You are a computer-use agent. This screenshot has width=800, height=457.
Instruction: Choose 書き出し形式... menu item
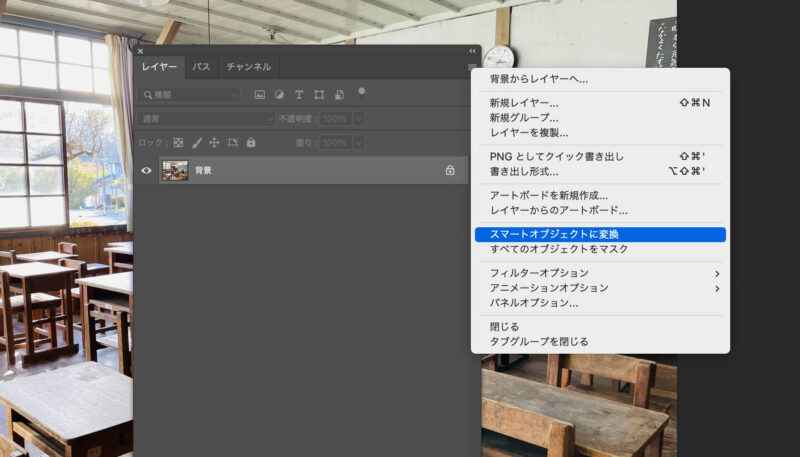point(600,171)
